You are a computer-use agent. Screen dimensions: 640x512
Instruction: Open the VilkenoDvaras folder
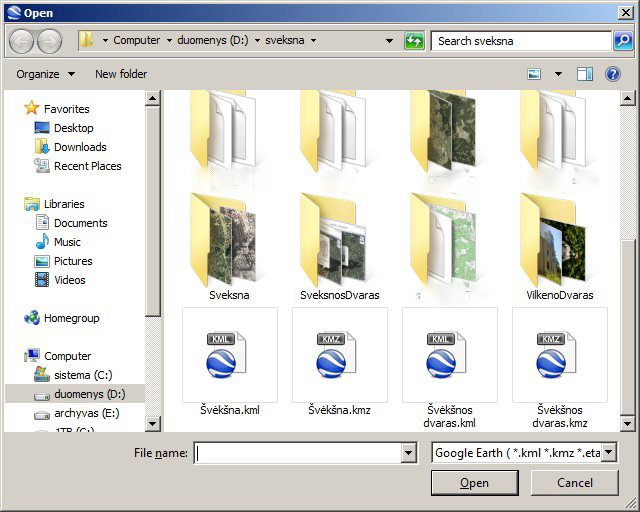coord(559,240)
